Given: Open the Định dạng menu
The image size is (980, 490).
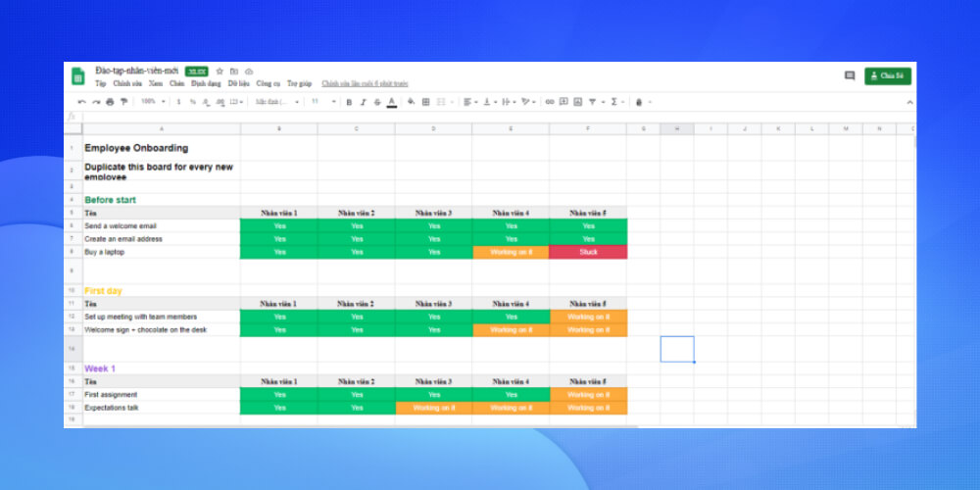Looking at the screenshot, I should (206, 84).
